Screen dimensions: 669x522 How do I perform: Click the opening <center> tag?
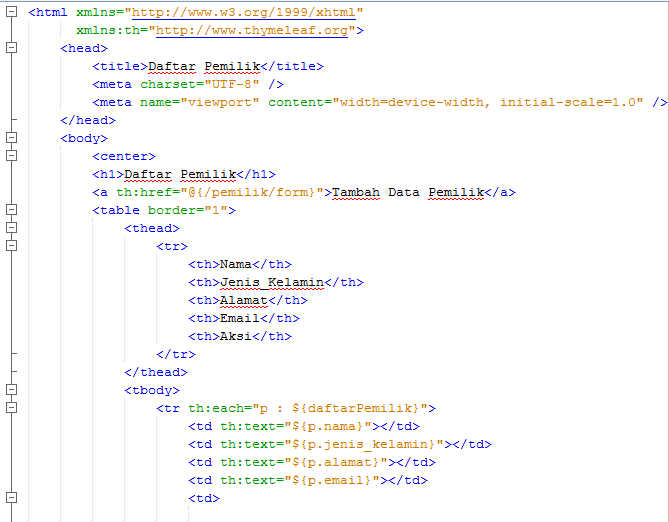click(124, 157)
